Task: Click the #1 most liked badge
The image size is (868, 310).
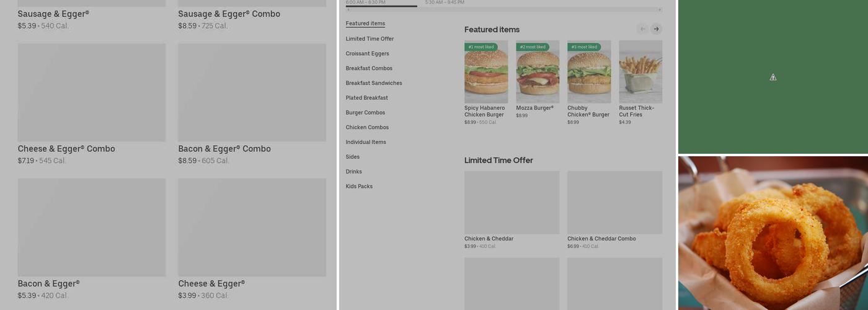Action: 481,47
